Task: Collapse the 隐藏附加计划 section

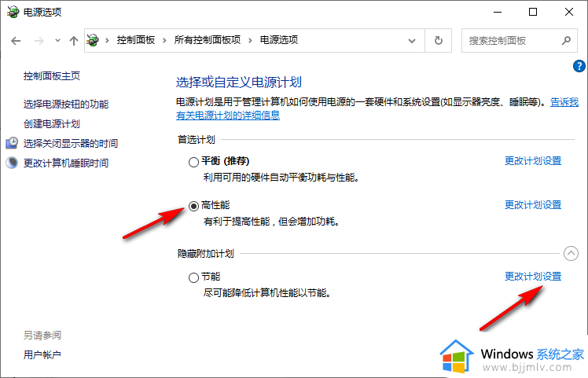Action: tap(571, 253)
